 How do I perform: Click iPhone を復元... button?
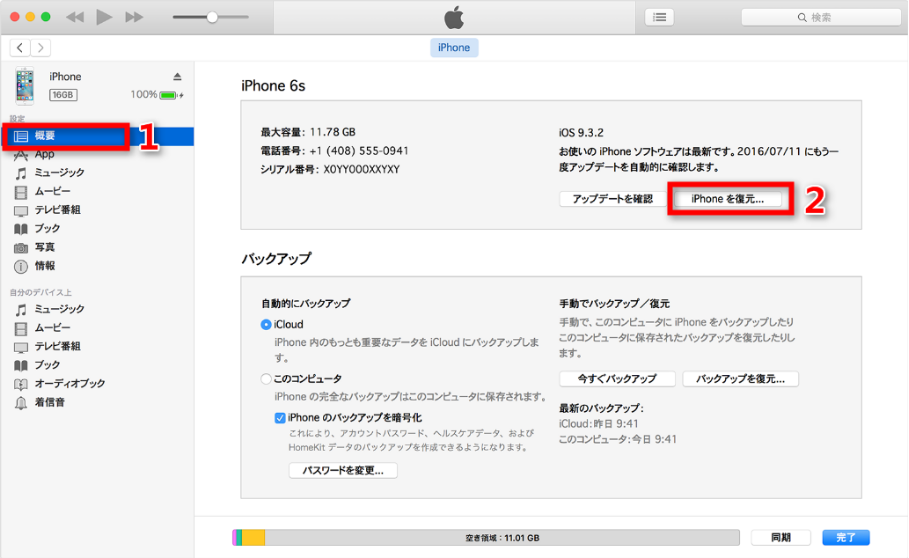[x=728, y=199]
